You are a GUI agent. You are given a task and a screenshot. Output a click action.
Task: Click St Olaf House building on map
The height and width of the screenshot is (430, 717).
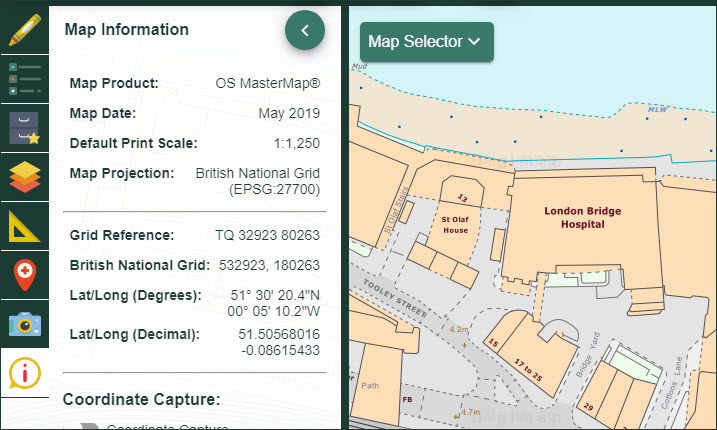(x=455, y=224)
